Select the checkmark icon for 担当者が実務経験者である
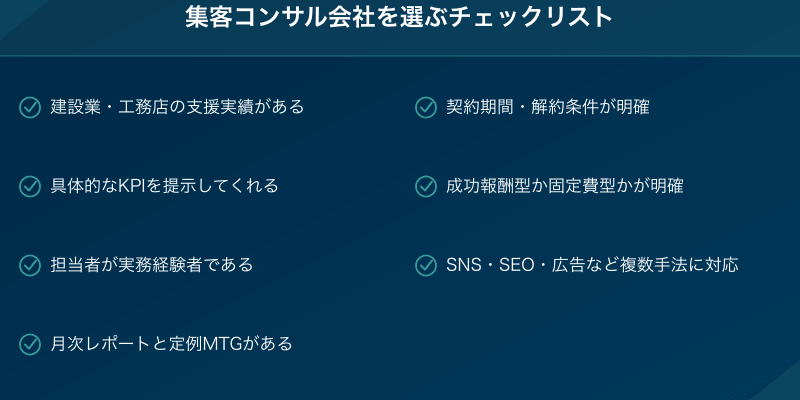 coord(30,265)
